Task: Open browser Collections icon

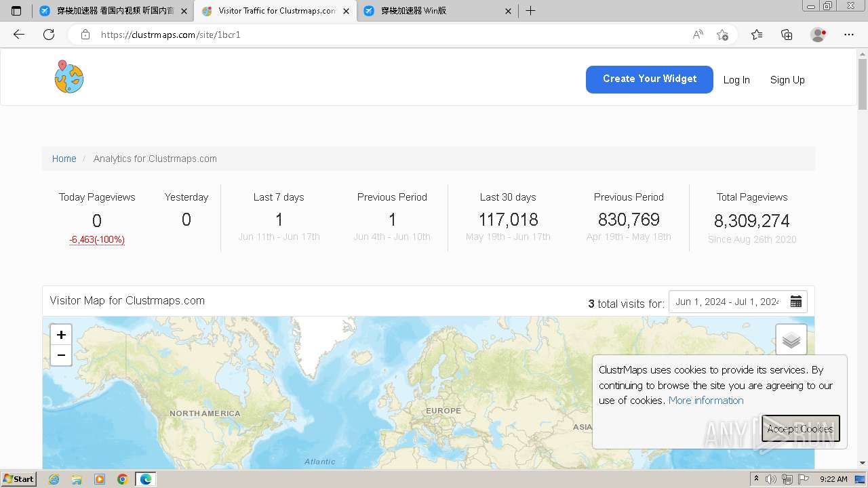Action: 787,35
